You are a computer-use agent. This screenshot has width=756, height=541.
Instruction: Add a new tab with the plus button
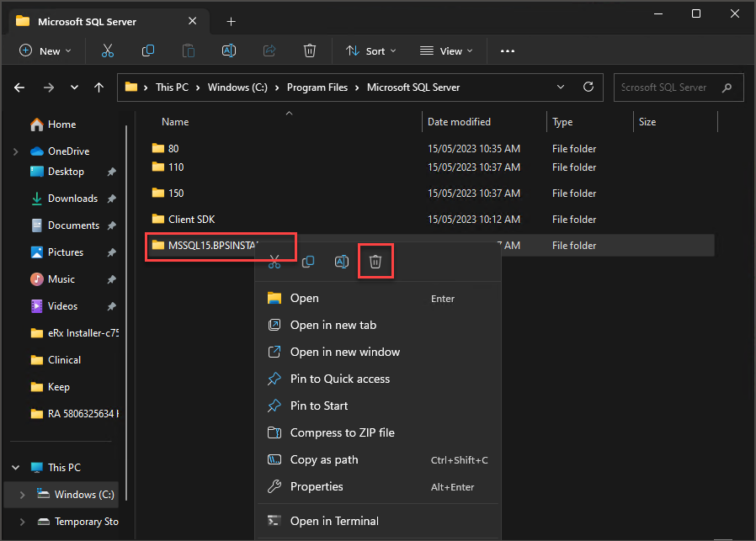[232, 22]
